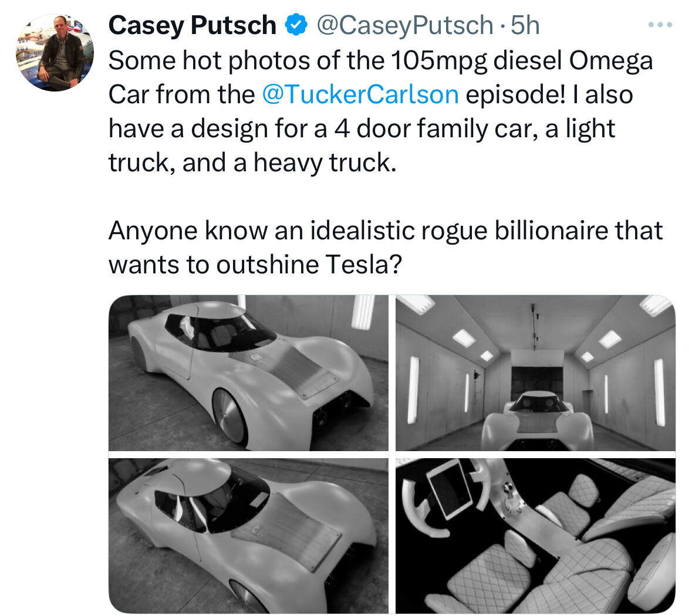This screenshot has width=692, height=616.
Task: Open top-left Omega Car front-angle photo
Action: [248, 373]
